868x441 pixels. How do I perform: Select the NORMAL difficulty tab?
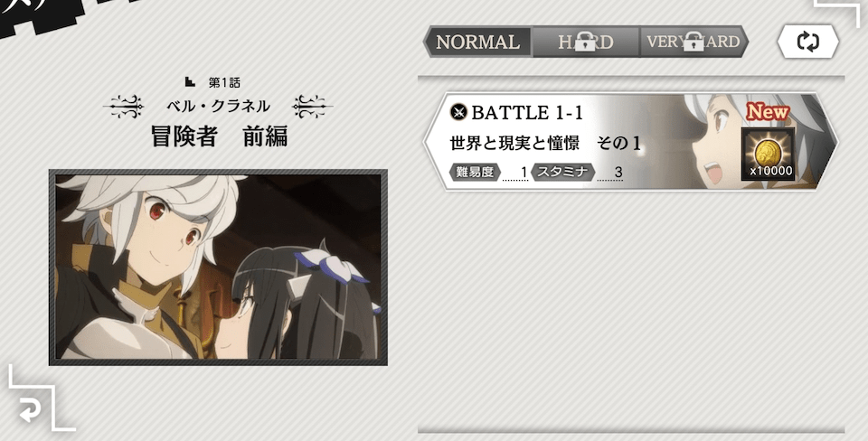pyautogui.click(x=477, y=42)
